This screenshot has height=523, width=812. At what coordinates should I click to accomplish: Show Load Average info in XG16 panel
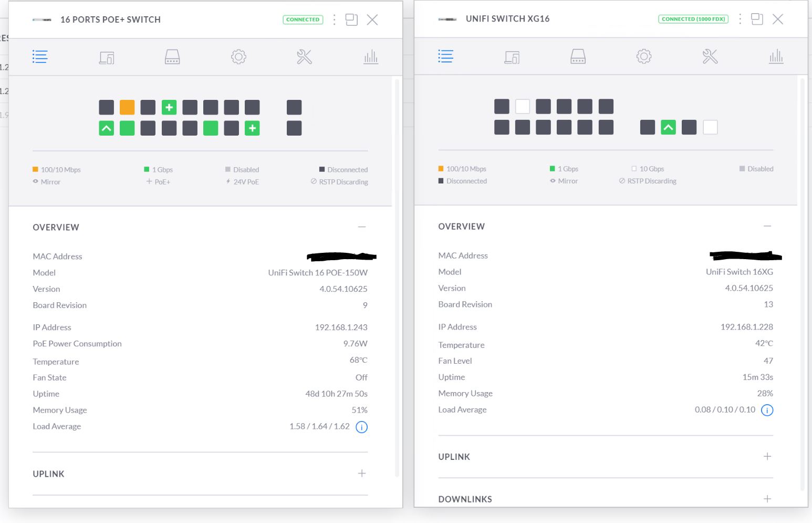click(767, 410)
